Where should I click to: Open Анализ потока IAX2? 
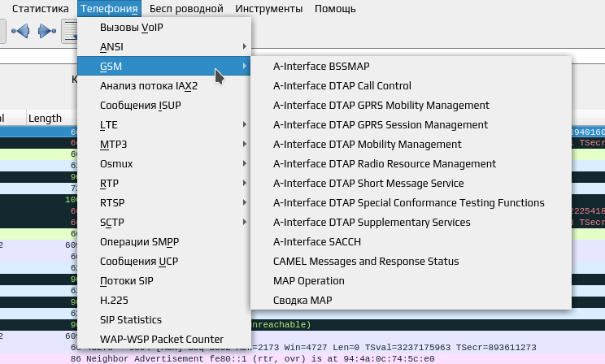pyautogui.click(x=164, y=85)
